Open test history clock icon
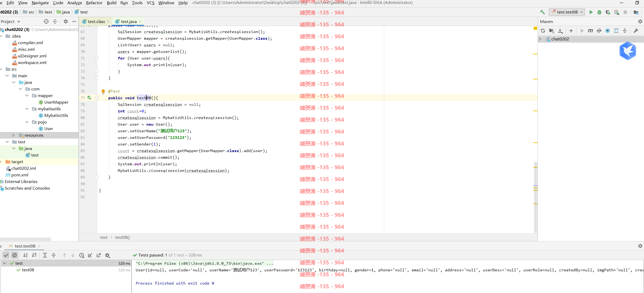Screen dimensions: 644x293 pyautogui.click(x=82, y=255)
